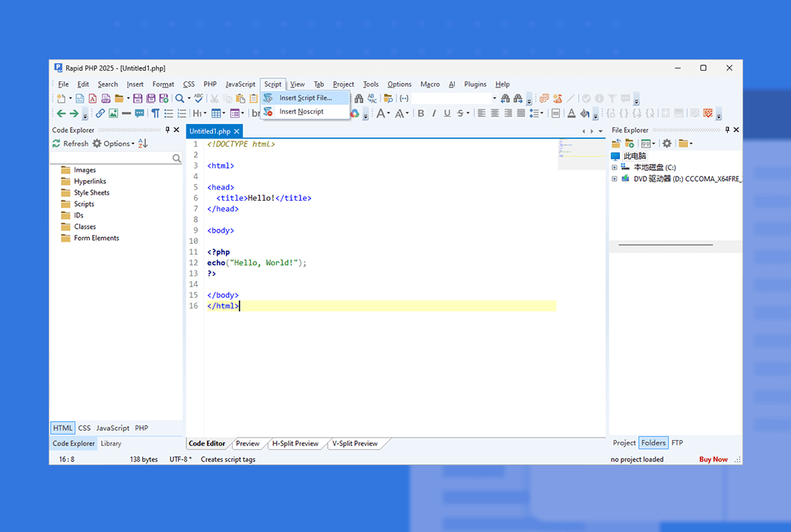Switch to the Preview tab
791x532 pixels.
click(x=248, y=444)
